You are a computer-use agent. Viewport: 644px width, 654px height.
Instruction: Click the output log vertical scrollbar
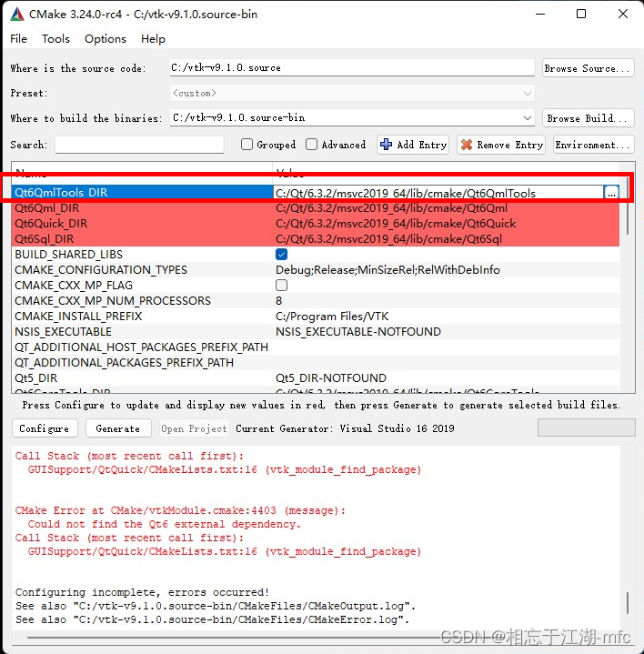[x=628, y=603]
